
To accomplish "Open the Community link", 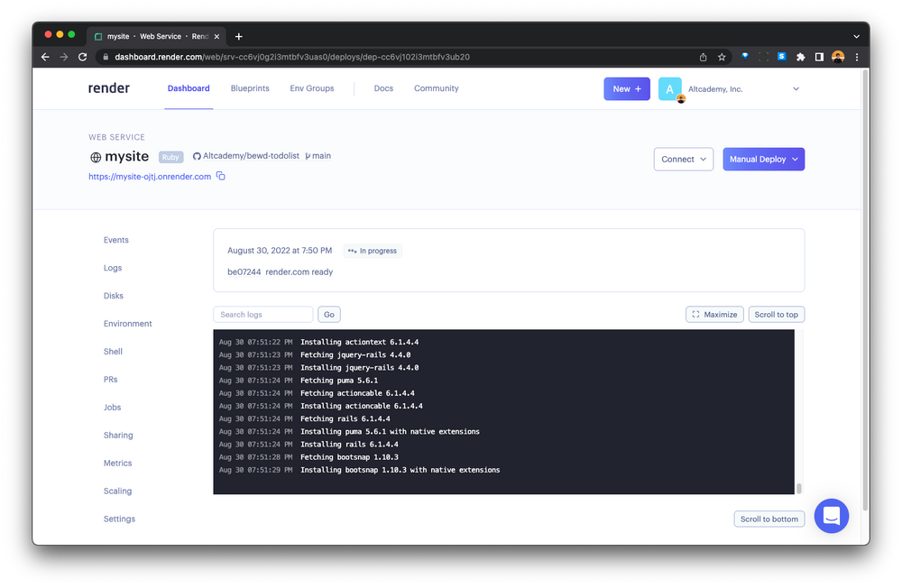I will [436, 88].
